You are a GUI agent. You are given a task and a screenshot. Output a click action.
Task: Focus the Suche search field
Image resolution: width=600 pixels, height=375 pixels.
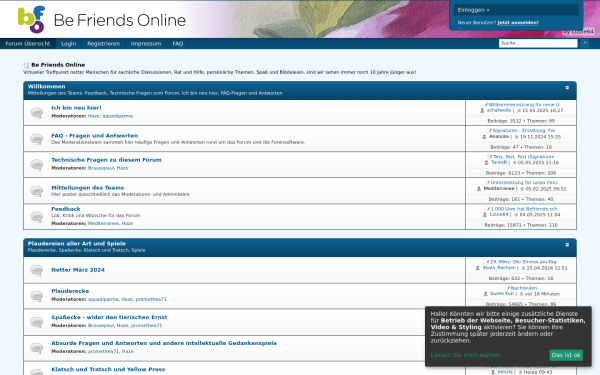[538, 43]
